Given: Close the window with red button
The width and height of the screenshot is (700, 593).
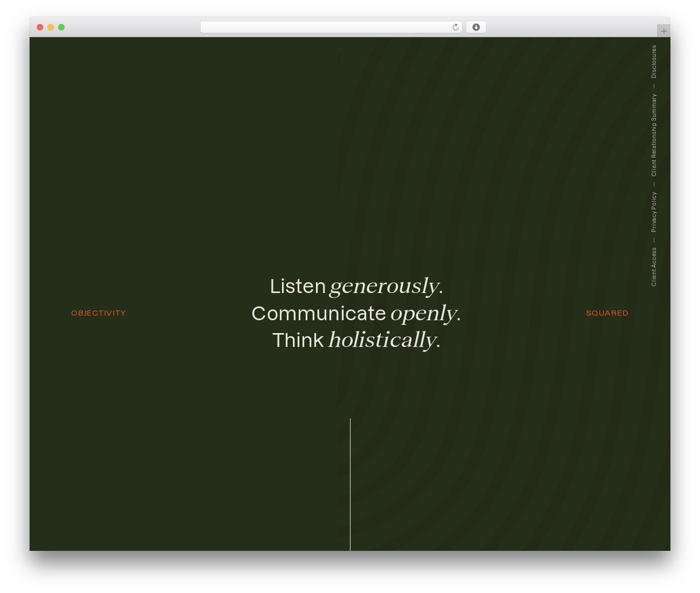Looking at the screenshot, I should point(40,27).
